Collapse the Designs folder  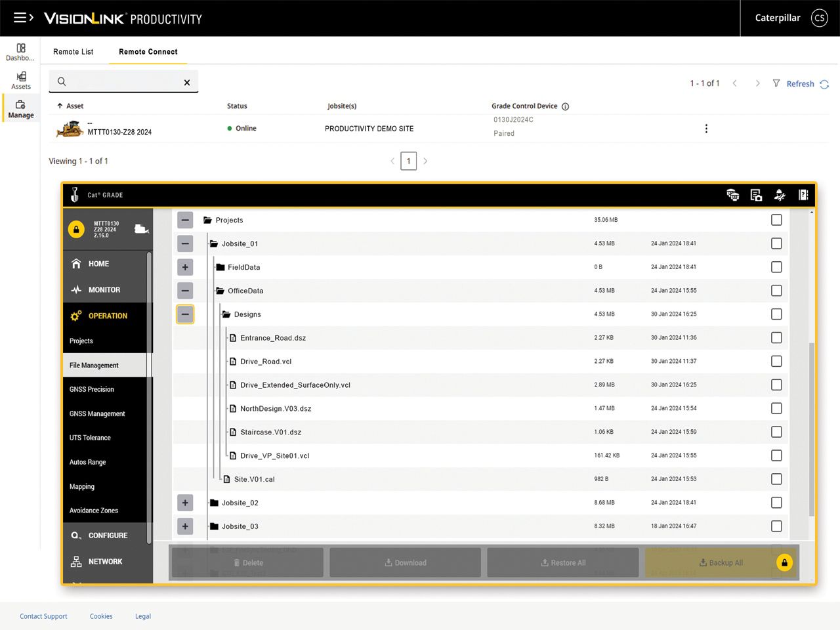185,314
